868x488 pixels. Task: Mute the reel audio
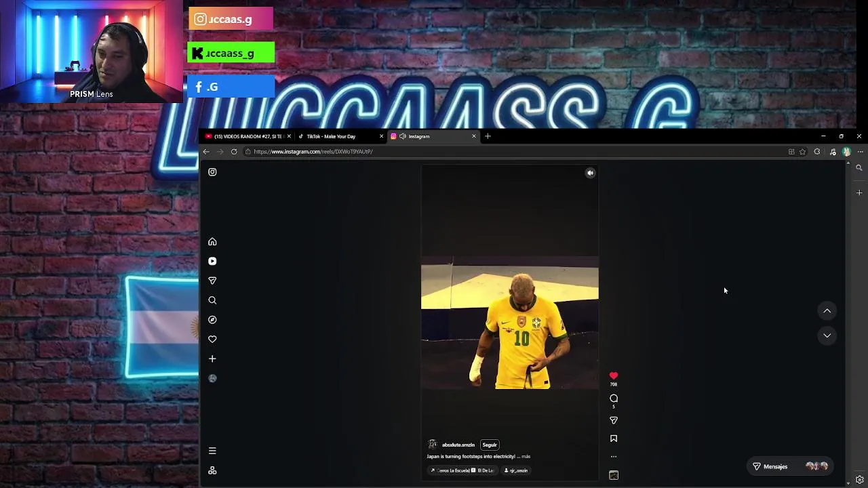[590, 173]
